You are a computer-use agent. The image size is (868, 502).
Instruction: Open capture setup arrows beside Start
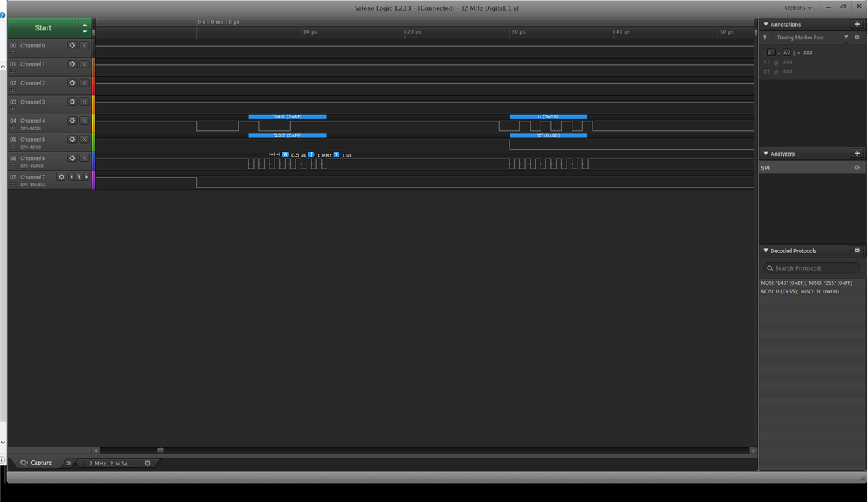click(85, 28)
